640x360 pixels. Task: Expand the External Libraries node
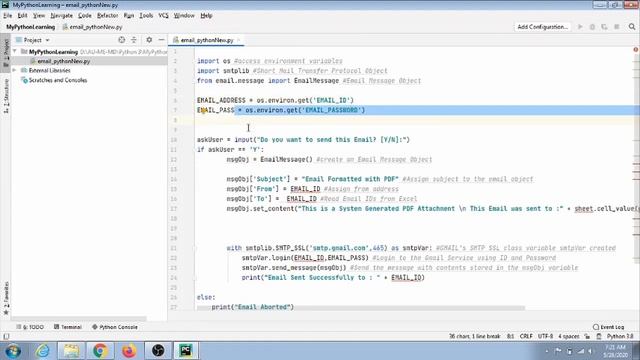point(15,71)
